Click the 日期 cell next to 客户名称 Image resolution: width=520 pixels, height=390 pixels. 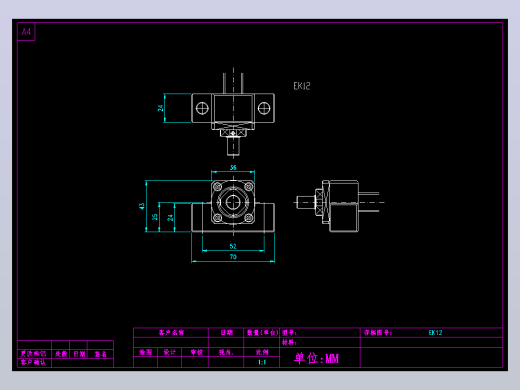click(x=227, y=332)
